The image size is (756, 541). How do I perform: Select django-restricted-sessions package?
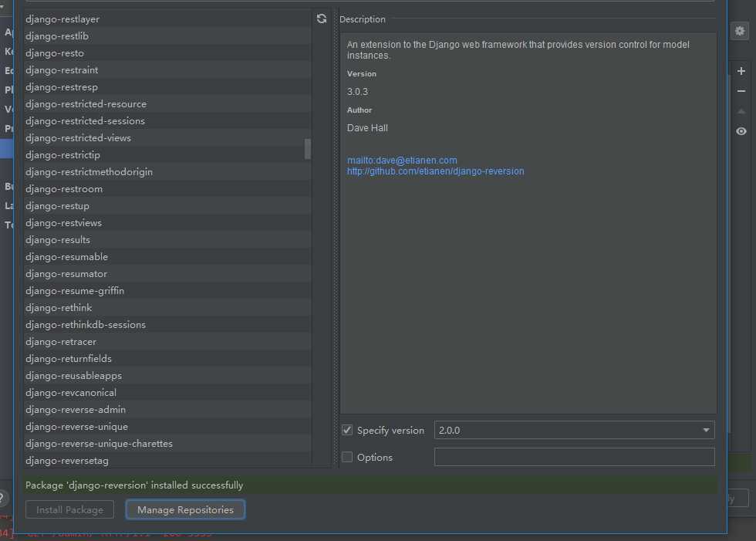[167, 121]
